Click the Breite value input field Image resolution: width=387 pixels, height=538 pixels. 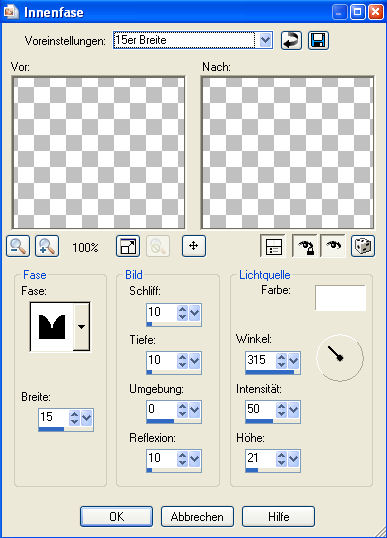54,417
